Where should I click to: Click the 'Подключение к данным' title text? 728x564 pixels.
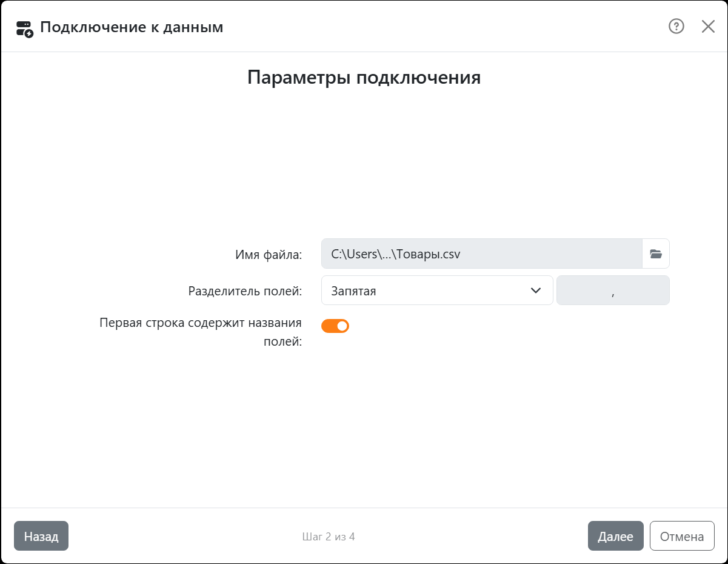[132, 27]
